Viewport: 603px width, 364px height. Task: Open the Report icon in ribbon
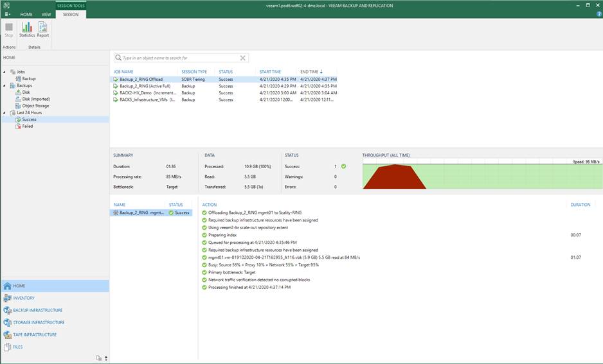(42, 30)
